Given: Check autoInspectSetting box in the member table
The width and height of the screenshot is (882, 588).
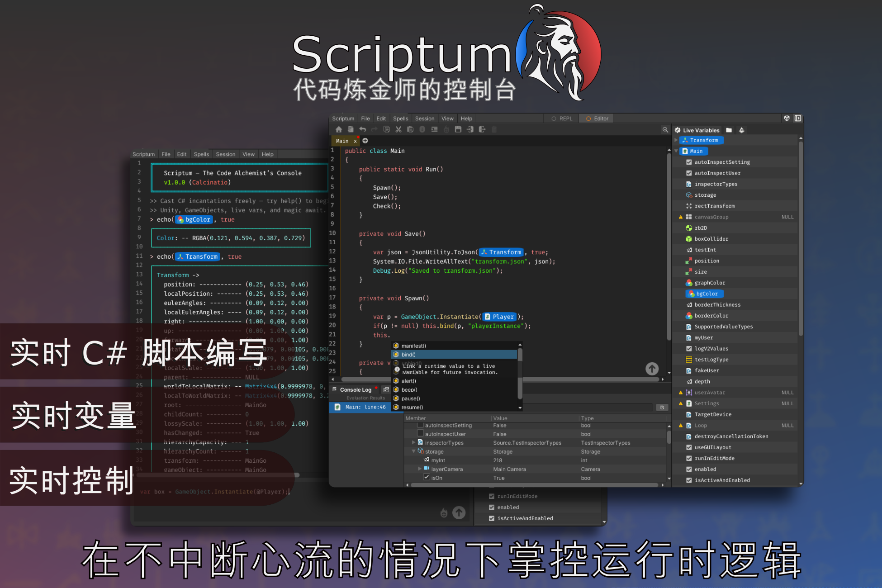Looking at the screenshot, I should point(420,425).
